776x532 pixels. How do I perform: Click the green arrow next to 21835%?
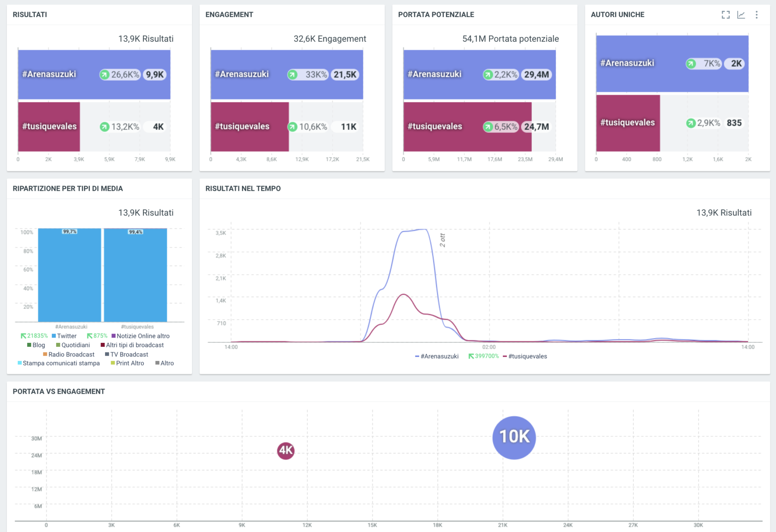pos(23,336)
